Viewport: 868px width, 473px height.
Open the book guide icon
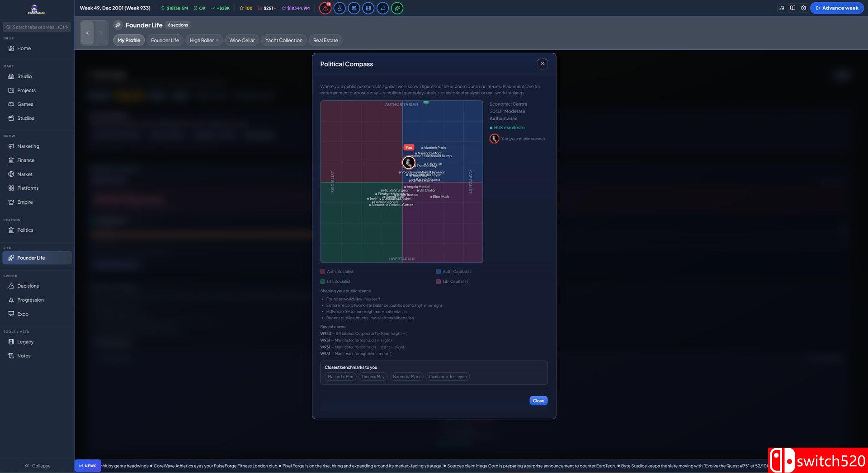pos(793,8)
